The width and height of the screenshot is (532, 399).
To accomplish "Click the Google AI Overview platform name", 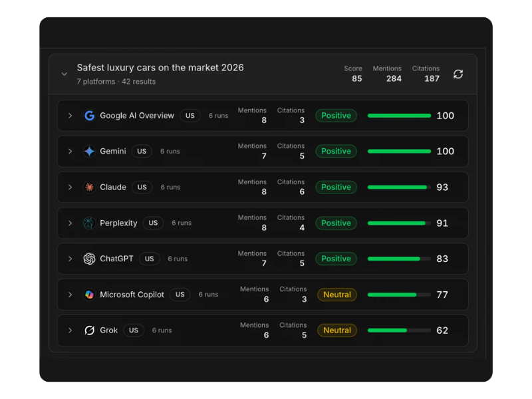I will tap(137, 116).
